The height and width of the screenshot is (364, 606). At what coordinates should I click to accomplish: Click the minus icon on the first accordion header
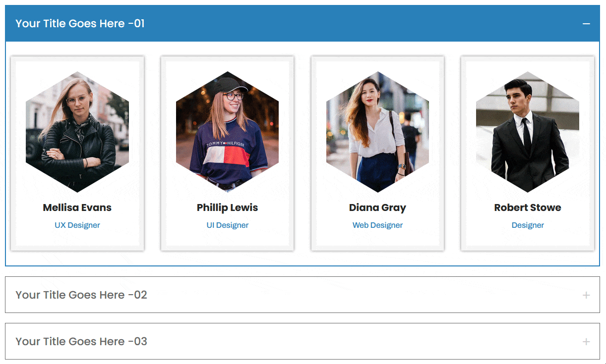point(586,23)
